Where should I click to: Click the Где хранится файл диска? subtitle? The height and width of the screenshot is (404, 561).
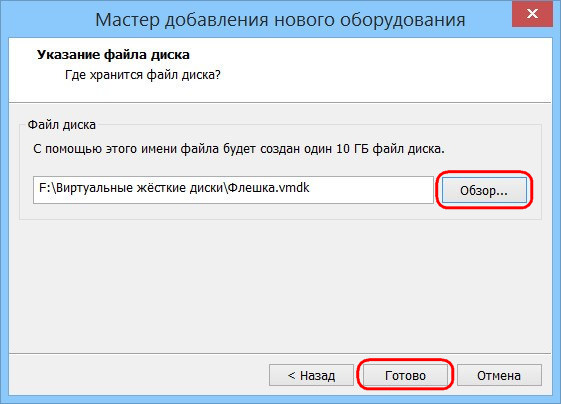(143, 75)
